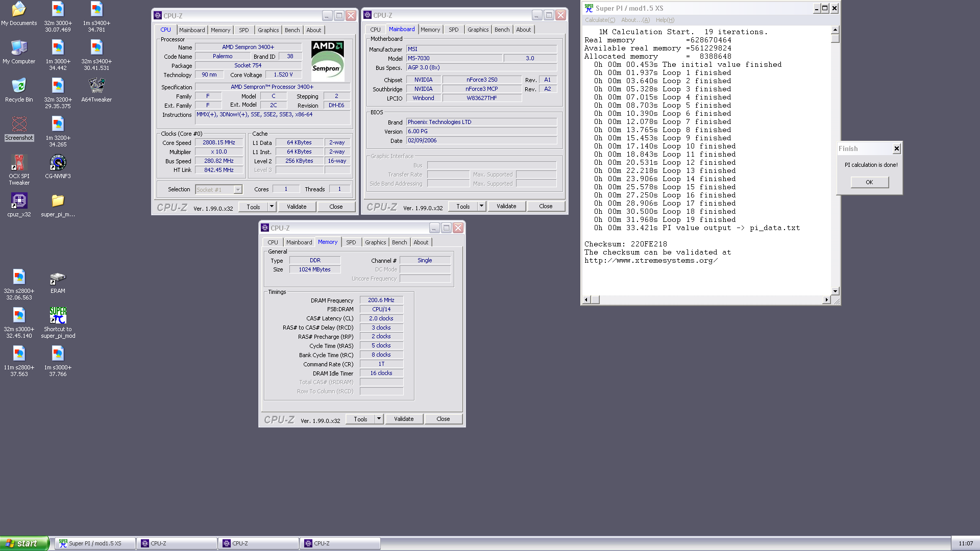Click the Checksum: 220FE218 line
Viewport: 980px width, 551px height.
click(625, 244)
